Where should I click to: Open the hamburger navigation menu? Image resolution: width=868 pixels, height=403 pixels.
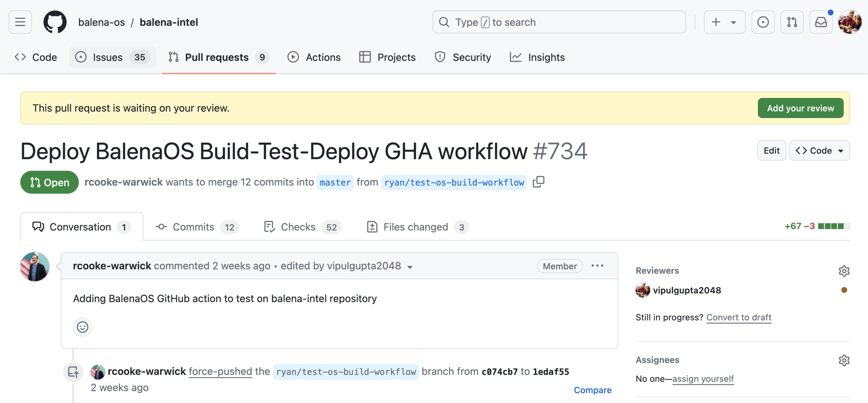coord(20,22)
